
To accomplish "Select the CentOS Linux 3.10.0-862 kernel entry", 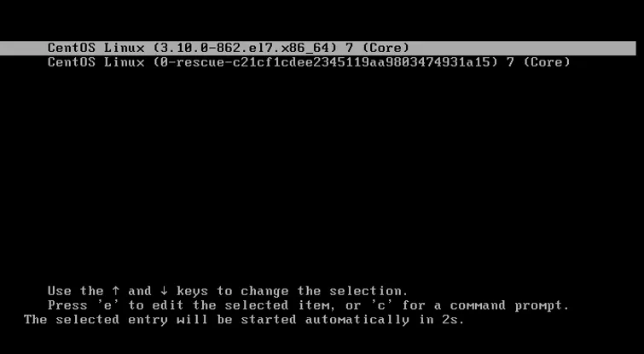I will pyautogui.click(x=318, y=48).
